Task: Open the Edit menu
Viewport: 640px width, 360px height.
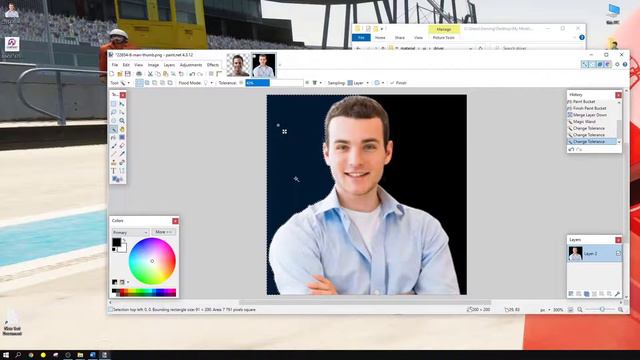Action: (x=126, y=65)
